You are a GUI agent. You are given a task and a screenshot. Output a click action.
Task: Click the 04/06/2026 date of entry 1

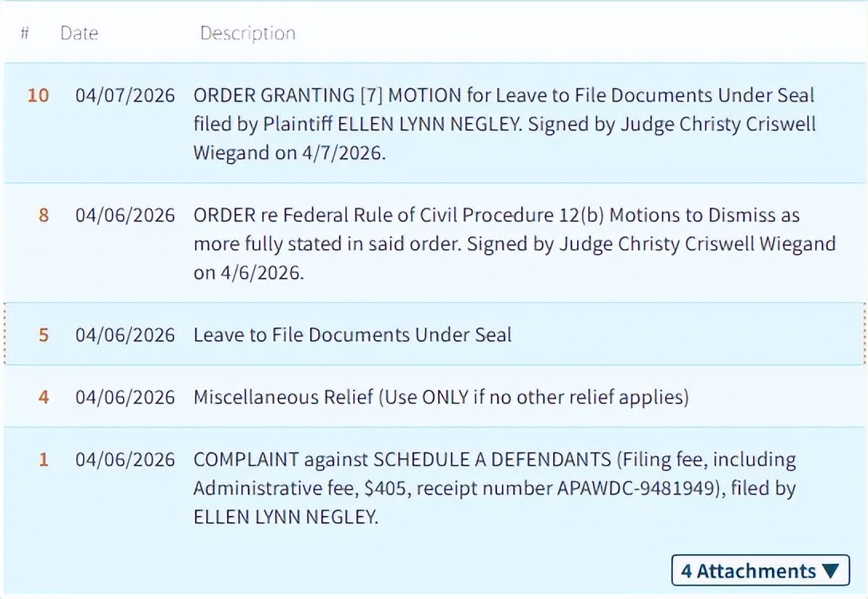pyautogui.click(x=125, y=460)
